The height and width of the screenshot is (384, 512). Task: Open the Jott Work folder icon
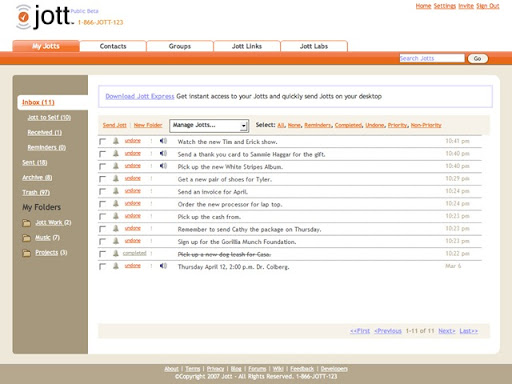pos(26,223)
